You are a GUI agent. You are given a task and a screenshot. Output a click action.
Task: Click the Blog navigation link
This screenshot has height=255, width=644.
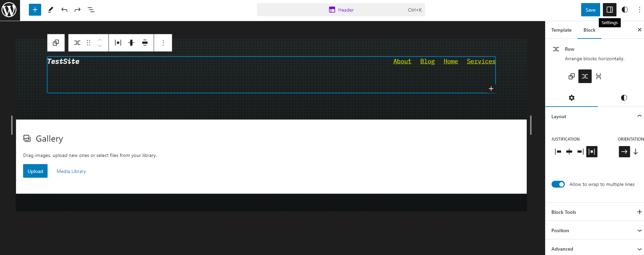point(428,61)
